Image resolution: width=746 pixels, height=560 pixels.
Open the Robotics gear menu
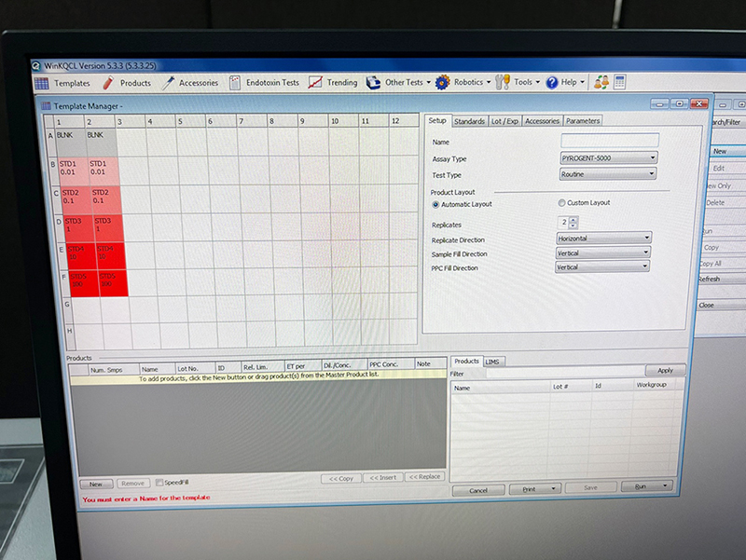pyautogui.click(x=461, y=82)
